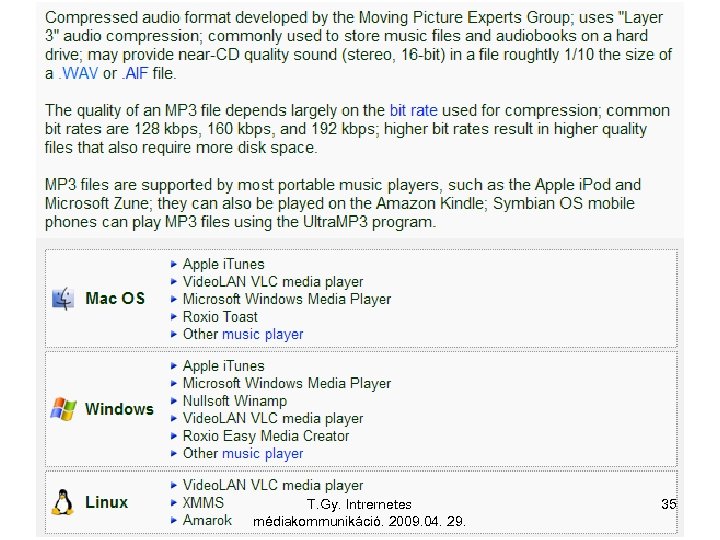
Task: Follow the "bit rate" hyperlink
Action: tap(412, 111)
